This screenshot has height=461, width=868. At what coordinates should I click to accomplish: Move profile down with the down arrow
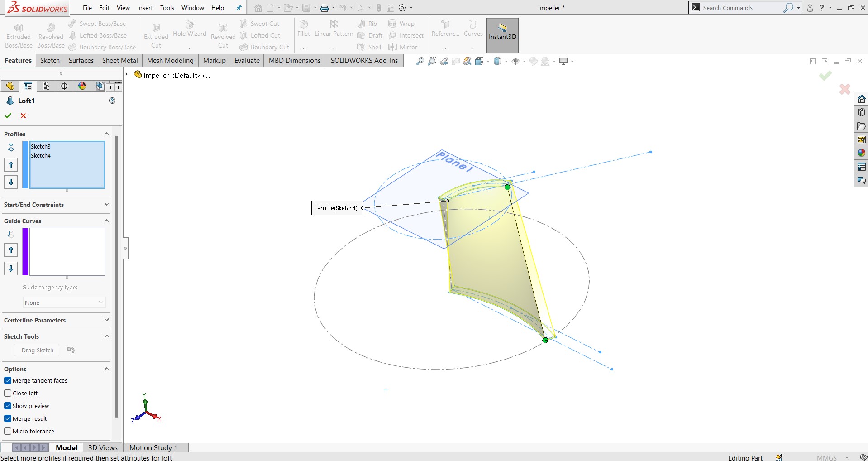(11, 182)
